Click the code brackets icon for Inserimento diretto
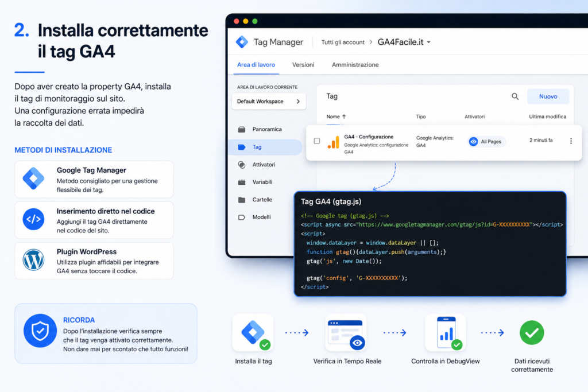Image resolution: width=588 pixels, height=392 pixels. click(33, 219)
